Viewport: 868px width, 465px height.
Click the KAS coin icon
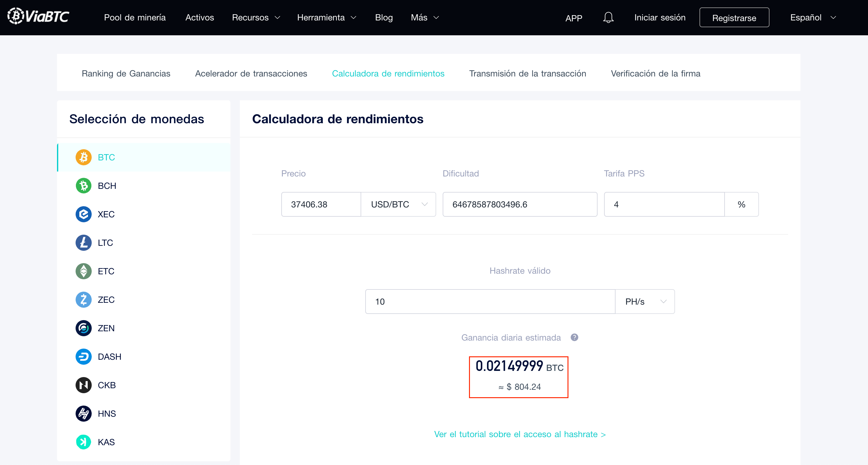pyautogui.click(x=83, y=442)
